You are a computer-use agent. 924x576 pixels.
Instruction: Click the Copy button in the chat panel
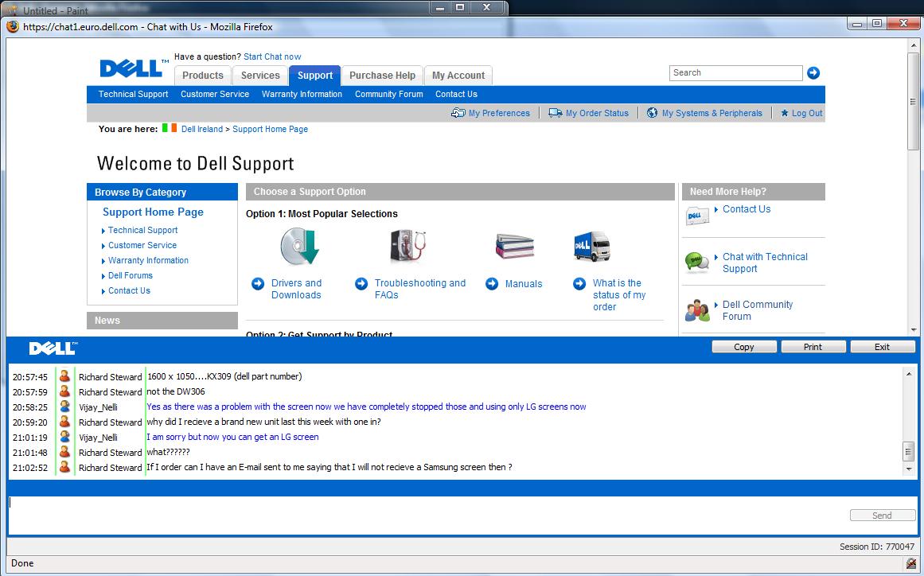743,347
